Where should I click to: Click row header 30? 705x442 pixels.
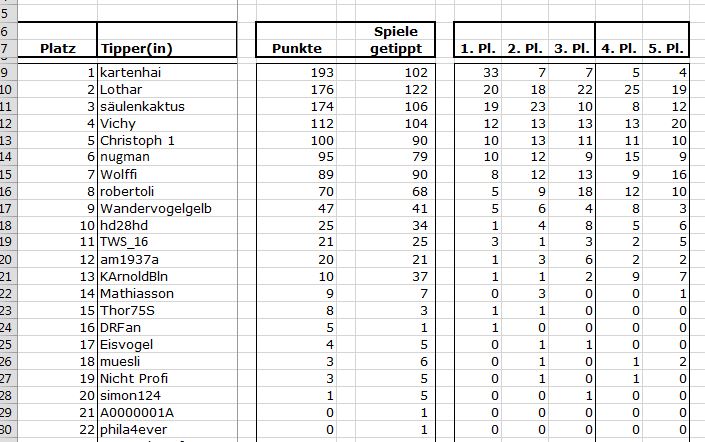[x=7, y=429]
